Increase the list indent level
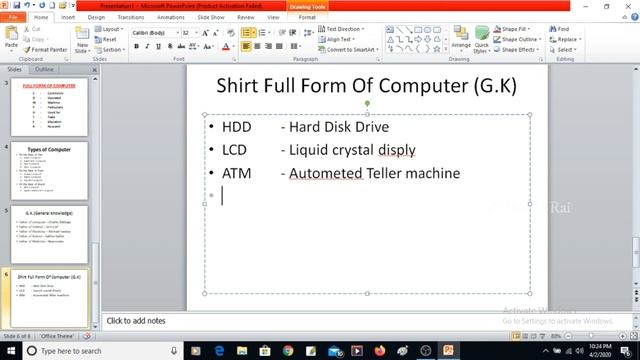 point(293,33)
